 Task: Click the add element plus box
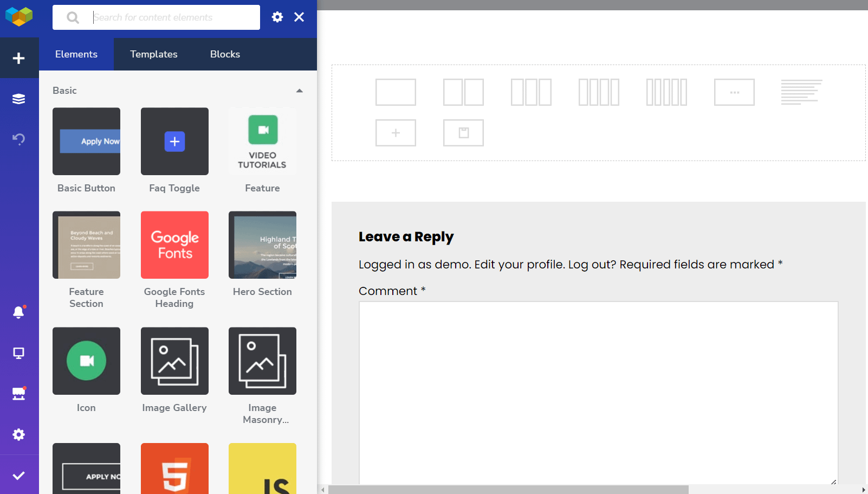pos(396,133)
